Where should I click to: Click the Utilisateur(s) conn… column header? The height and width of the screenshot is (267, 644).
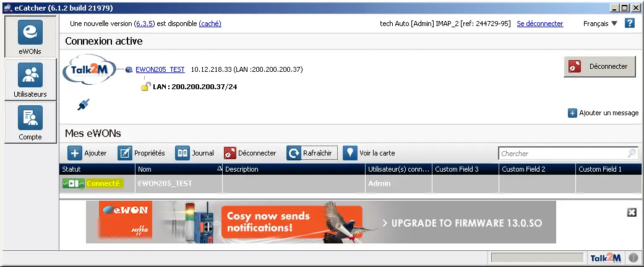399,169
